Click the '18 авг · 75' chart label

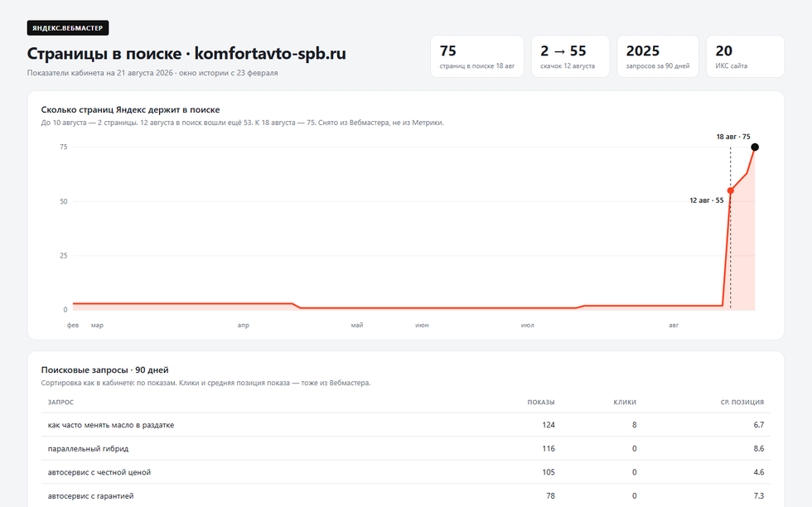tap(733, 137)
